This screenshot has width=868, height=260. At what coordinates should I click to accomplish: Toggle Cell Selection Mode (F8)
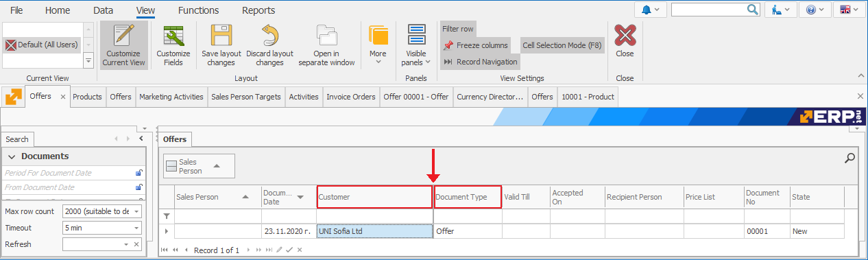click(x=562, y=45)
